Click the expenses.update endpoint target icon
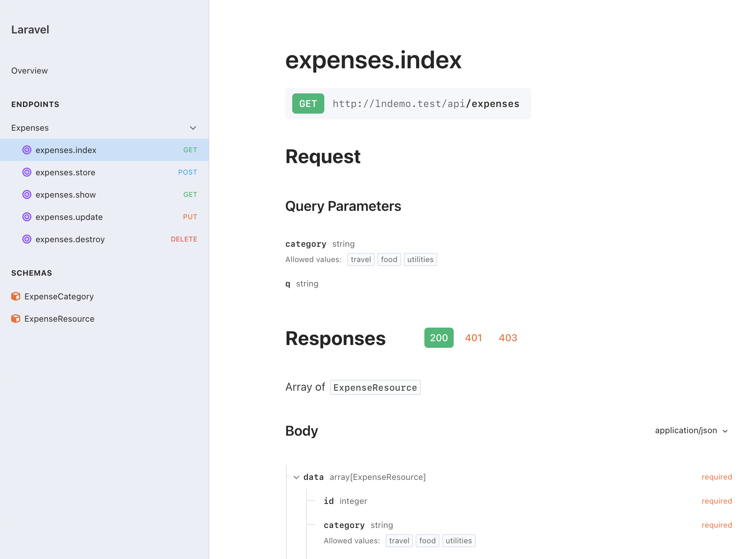Viewport: 756px width, 559px height. [27, 217]
